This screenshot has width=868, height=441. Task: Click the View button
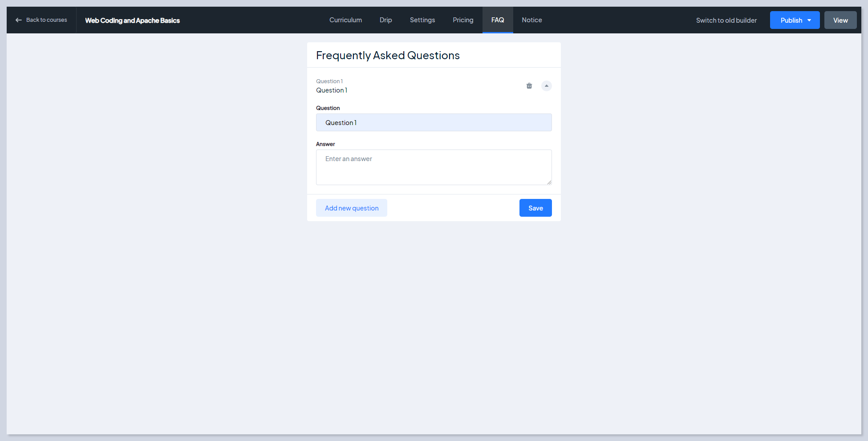coord(840,20)
